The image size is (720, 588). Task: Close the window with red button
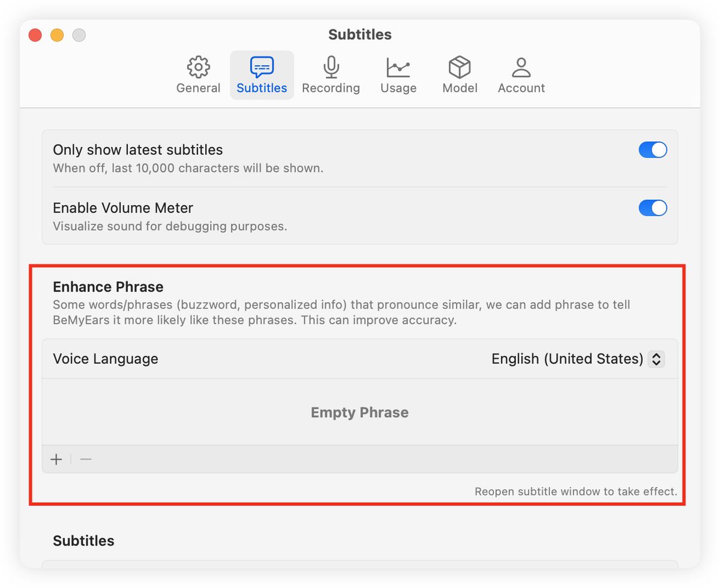click(35, 35)
